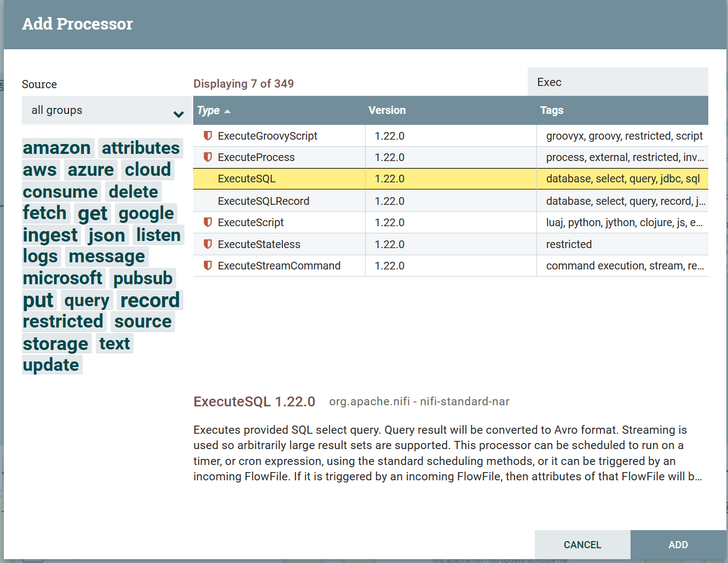
Task: Filter by the consume tag
Action: [60, 192]
